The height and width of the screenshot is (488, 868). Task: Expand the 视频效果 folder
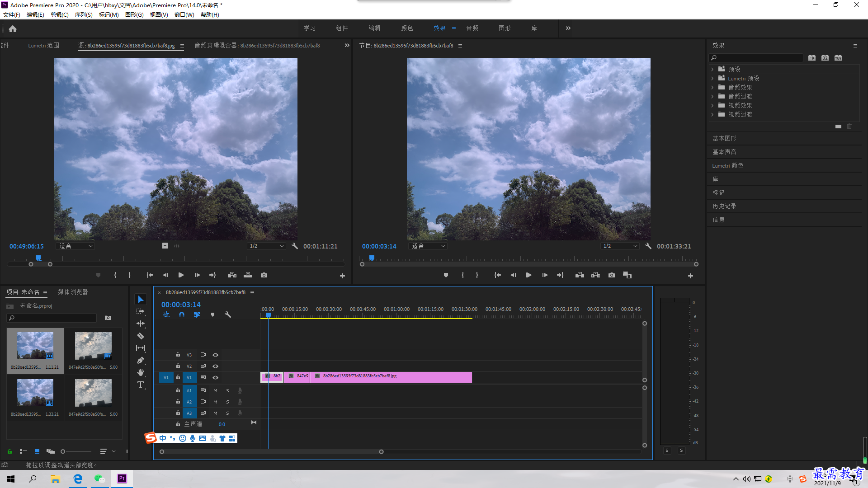pos(712,105)
